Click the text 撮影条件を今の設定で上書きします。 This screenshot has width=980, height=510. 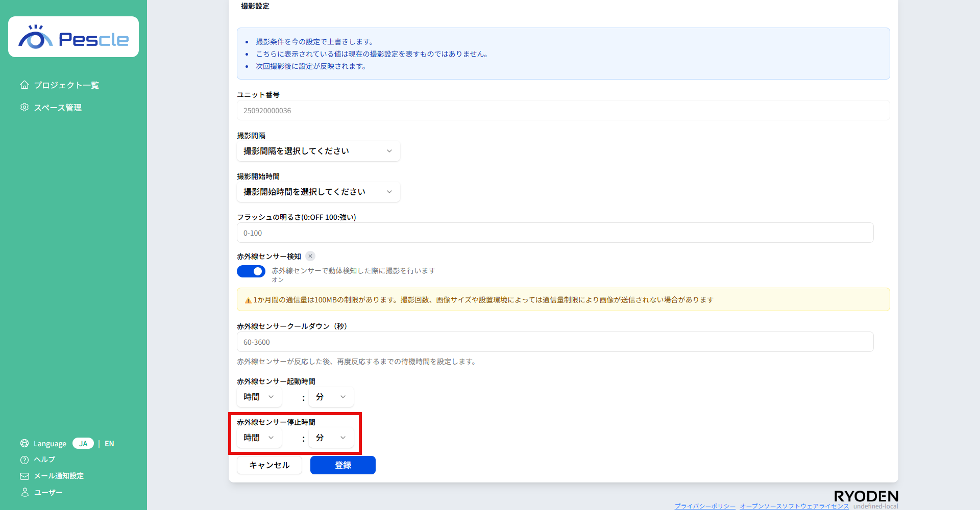(315, 42)
